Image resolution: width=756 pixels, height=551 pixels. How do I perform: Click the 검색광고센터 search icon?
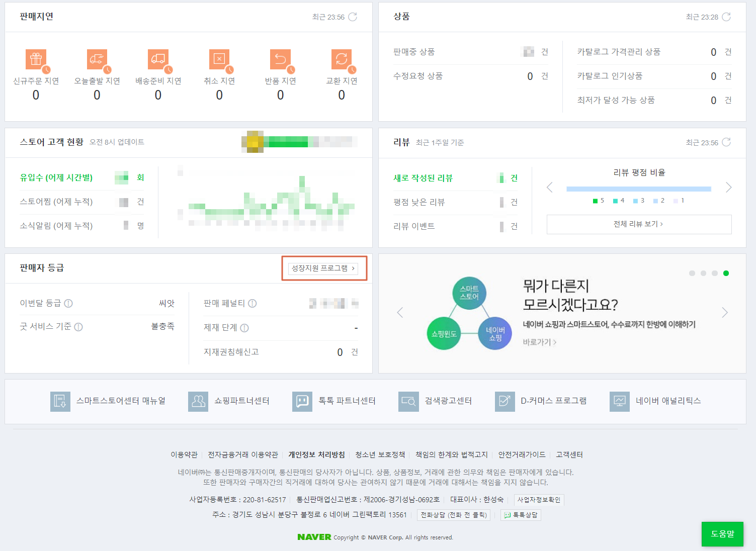(x=408, y=402)
